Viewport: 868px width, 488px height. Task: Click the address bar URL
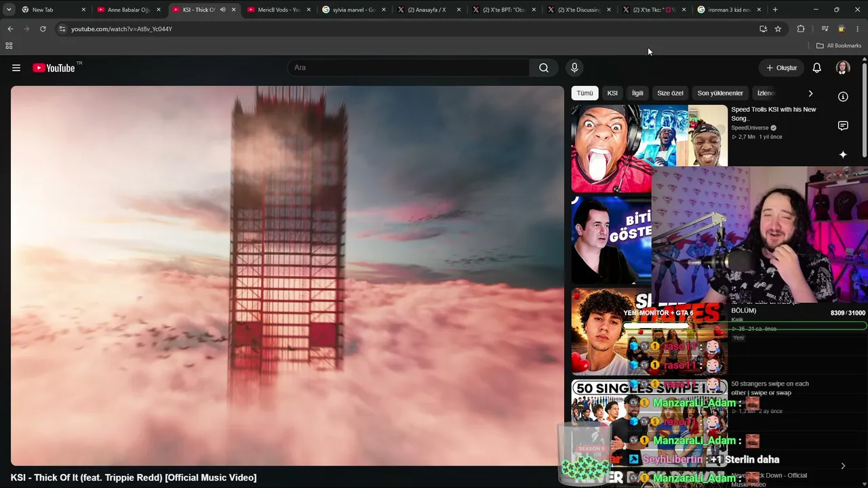[121, 29]
